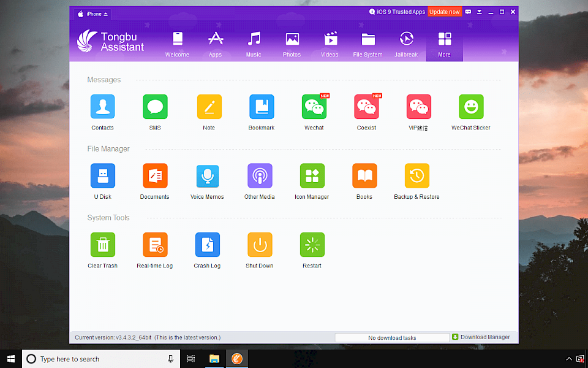Click the Tongbu Assistant taskbar icon

pos(237,359)
